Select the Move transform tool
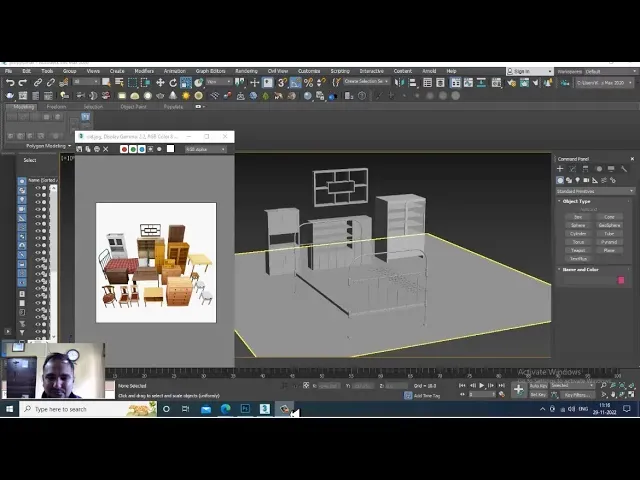Image resolution: width=640 pixels, height=480 pixels. [160, 83]
